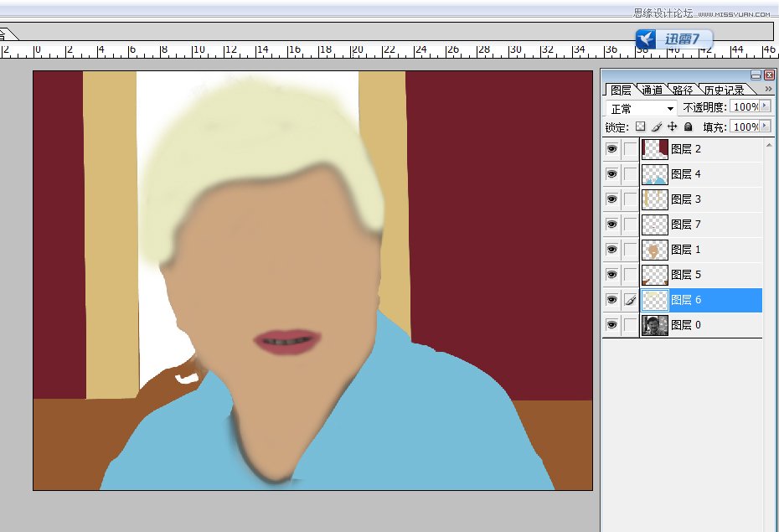Viewport: 779px width, 532px height.
Task: Click the 填充 100% value field
Action: point(745,127)
